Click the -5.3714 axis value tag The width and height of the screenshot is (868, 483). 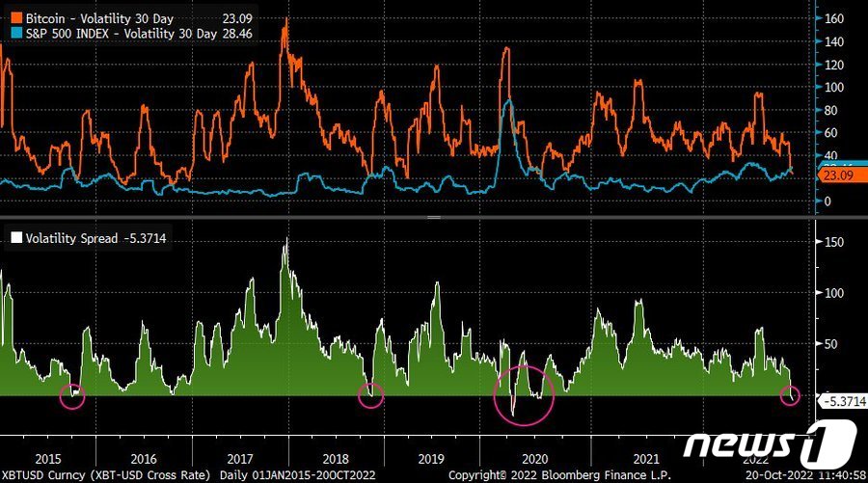[x=843, y=401]
